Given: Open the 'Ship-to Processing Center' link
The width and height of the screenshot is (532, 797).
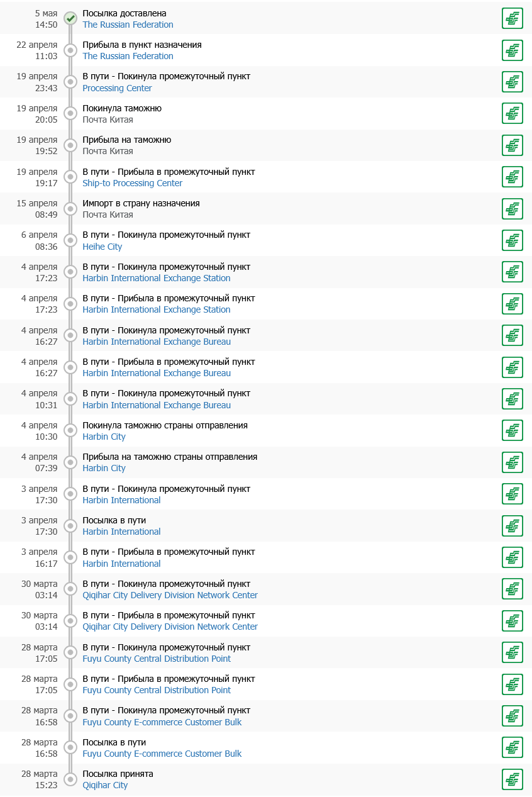Looking at the screenshot, I should click(132, 183).
